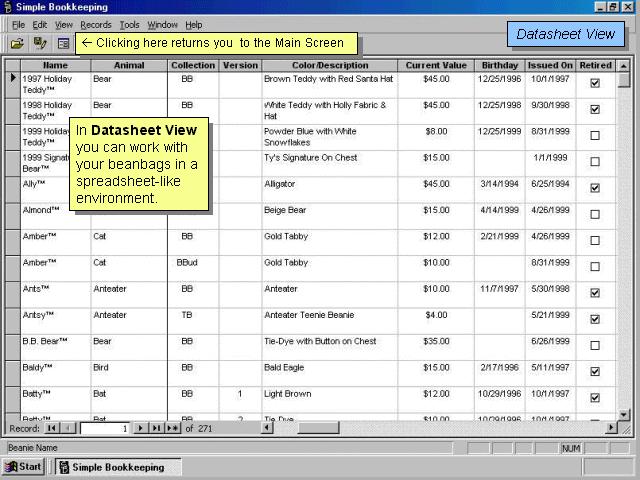The height and width of the screenshot is (480, 640).
Task: Click the Main Screen form icon
Action: point(63,43)
